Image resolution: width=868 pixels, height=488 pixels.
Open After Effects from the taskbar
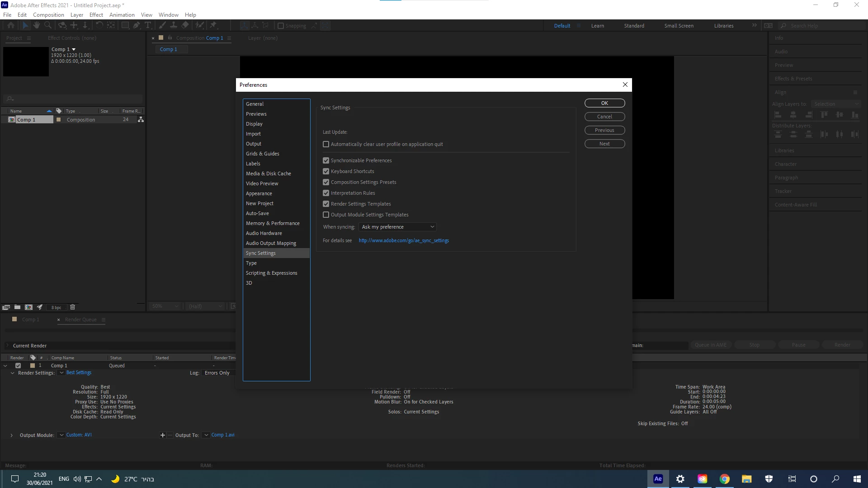(658, 479)
